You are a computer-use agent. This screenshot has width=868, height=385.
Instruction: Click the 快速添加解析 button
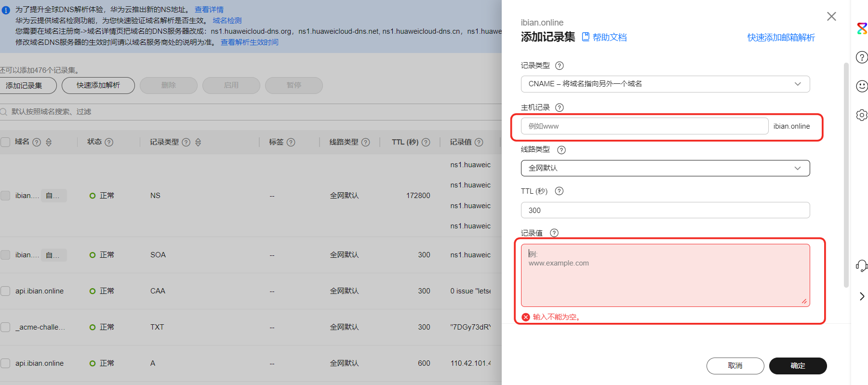tap(98, 85)
